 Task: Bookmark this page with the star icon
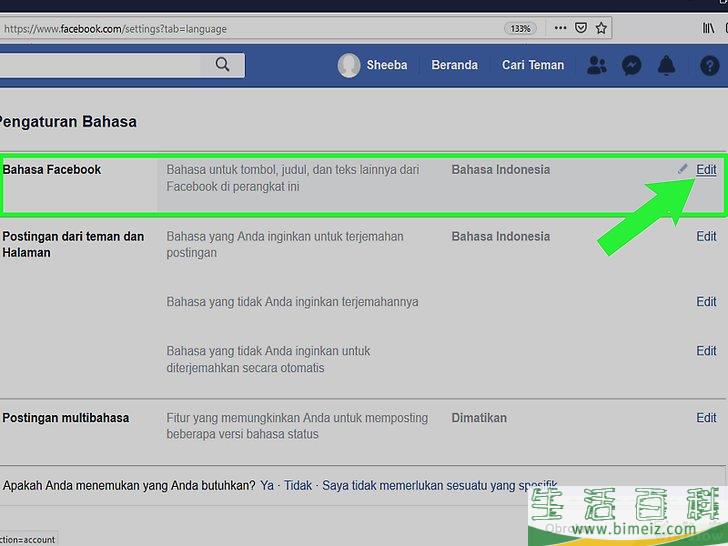(x=601, y=28)
